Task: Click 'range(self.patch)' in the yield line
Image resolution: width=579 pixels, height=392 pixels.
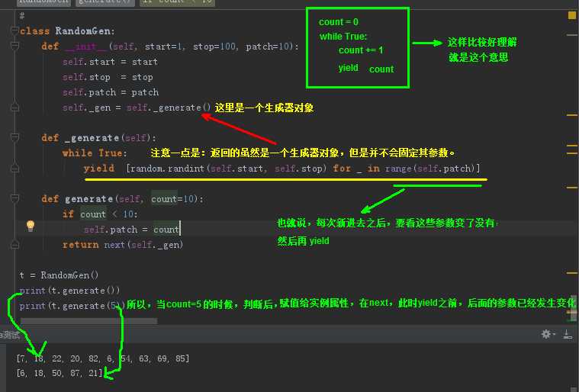Action: 429,169
